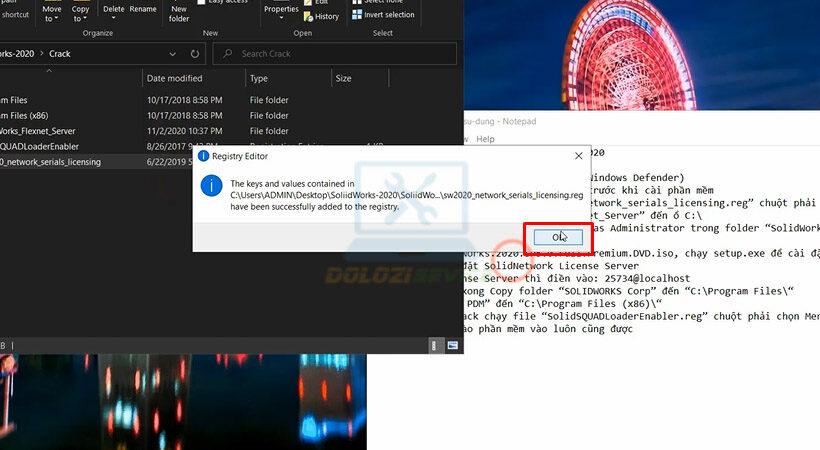Open the address bar history dropdown
820x450 pixels.
coord(173,54)
